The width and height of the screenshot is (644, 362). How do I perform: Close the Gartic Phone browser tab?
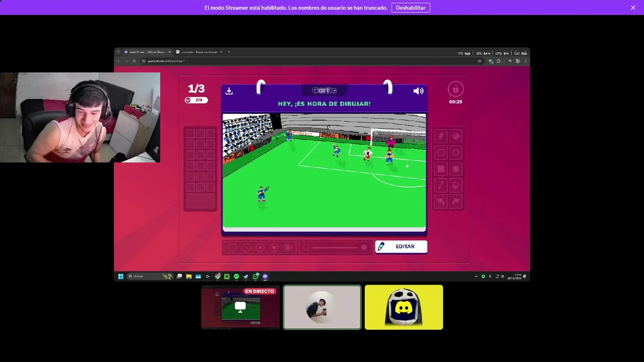click(x=170, y=52)
